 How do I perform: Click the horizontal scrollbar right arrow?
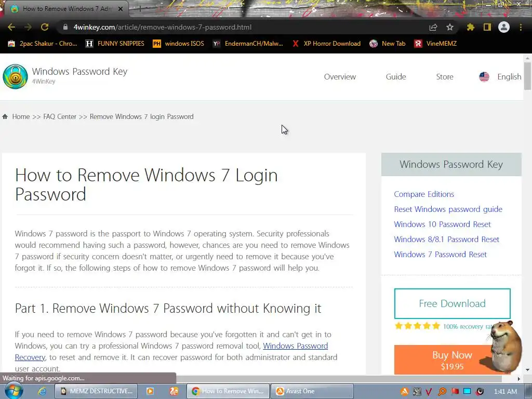click(x=518, y=379)
